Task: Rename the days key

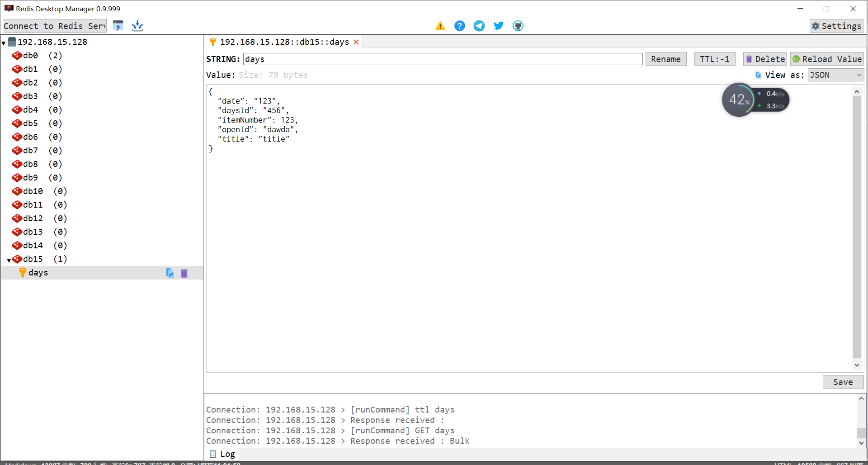Action: [665, 59]
